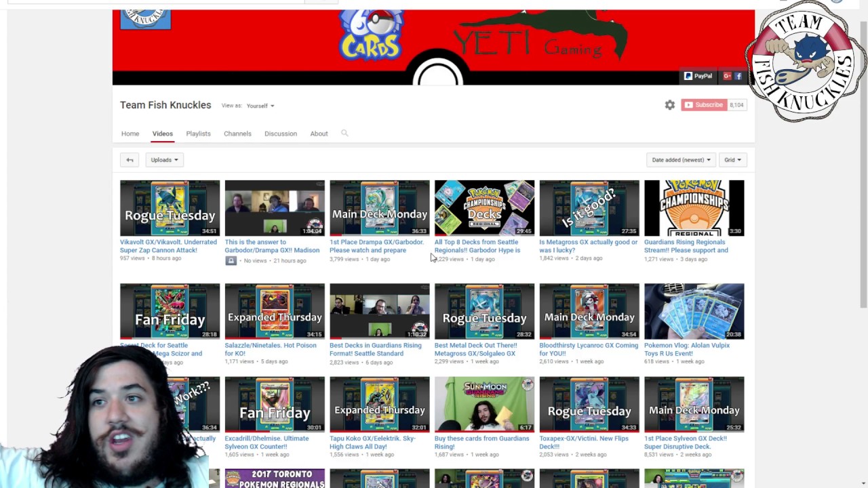
Task: Open Pokemon Vlog Alolan Vulpix link
Action: pyautogui.click(x=687, y=349)
